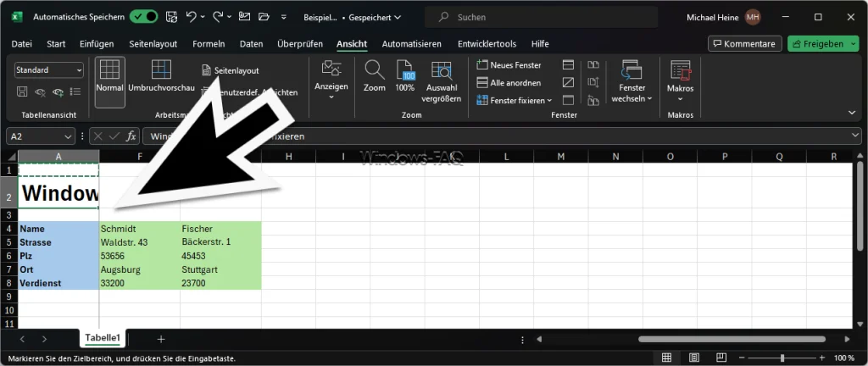Screen dimensions: 868x366
Task: Toggle the Automatisches Speichern switch
Action: coord(144,17)
